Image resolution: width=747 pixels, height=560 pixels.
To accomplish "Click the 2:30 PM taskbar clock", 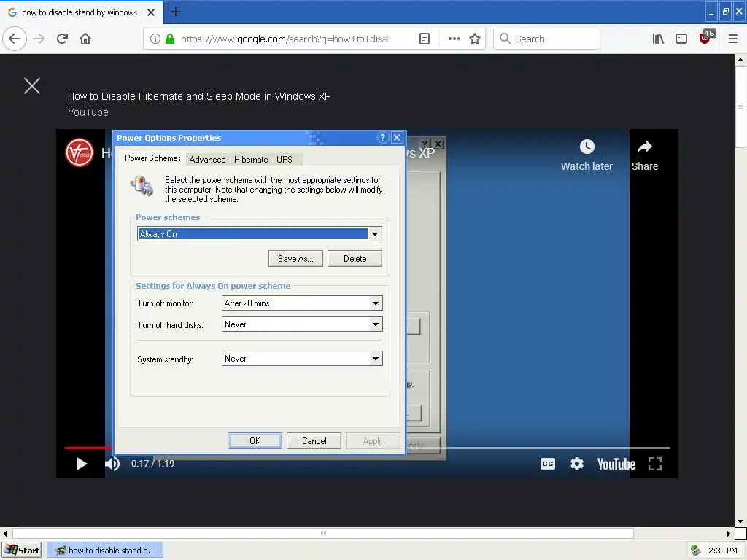I will point(722,551).
